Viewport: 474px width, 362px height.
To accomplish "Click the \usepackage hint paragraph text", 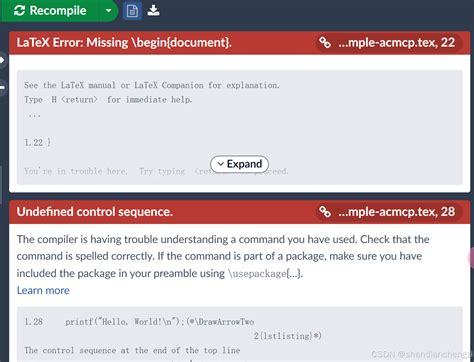I will (223, 256).
